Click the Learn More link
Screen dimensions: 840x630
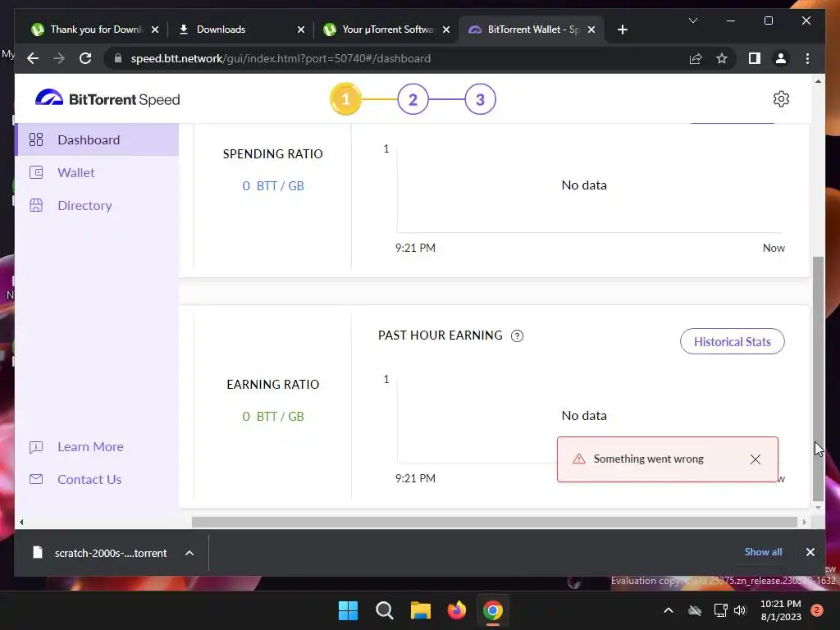tap(90, 447)
